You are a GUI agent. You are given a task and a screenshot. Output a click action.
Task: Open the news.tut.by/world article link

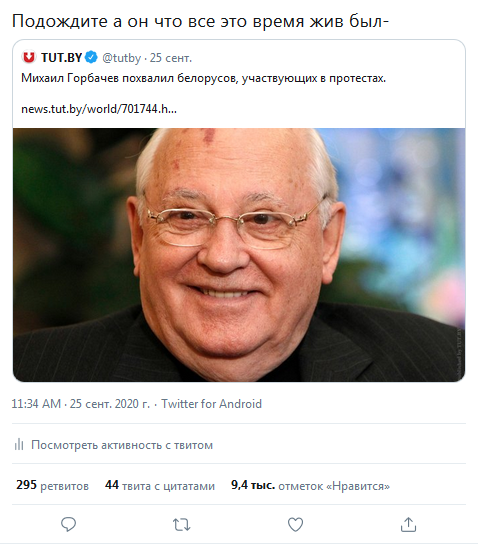click(x=99, y=109)
